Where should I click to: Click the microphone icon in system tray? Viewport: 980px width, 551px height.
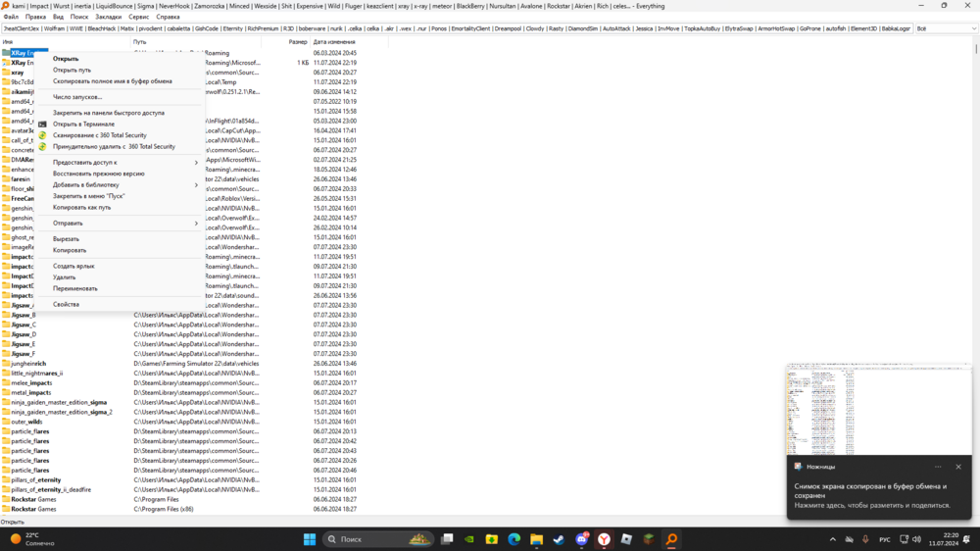click(x=865, y=539)
